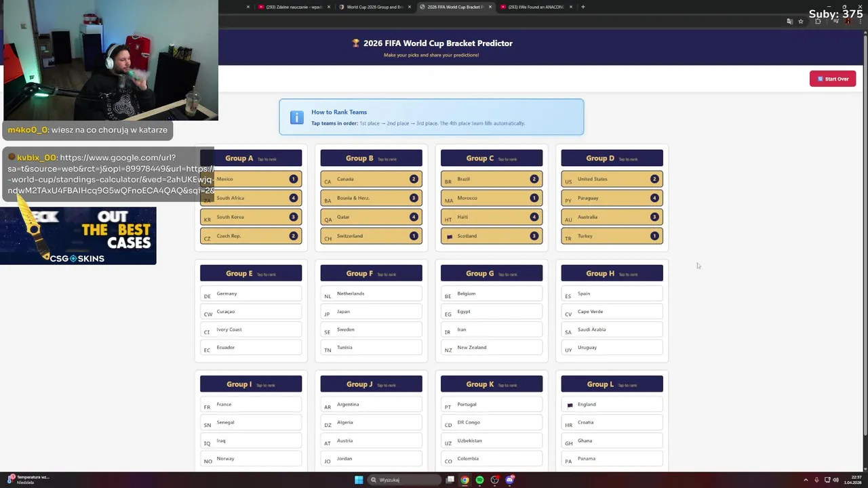Pick Cape Verde in Group H
Image resolution: width=868 pixels, height=488 pixels.
click(612, 312)
